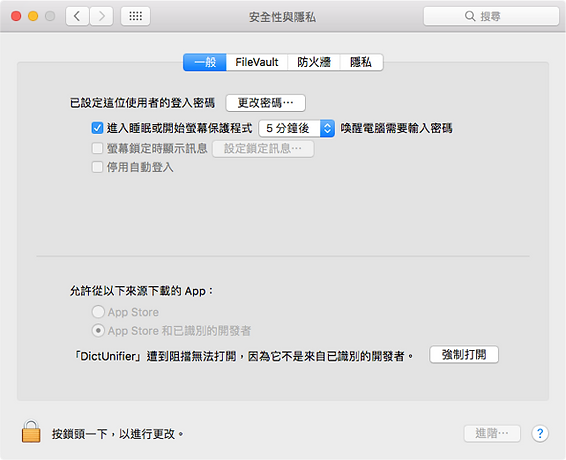Toggle the 進入睡眠或開始螢幕保護程式 checkbox
This screenshot has height=460, width=566.
97,128
